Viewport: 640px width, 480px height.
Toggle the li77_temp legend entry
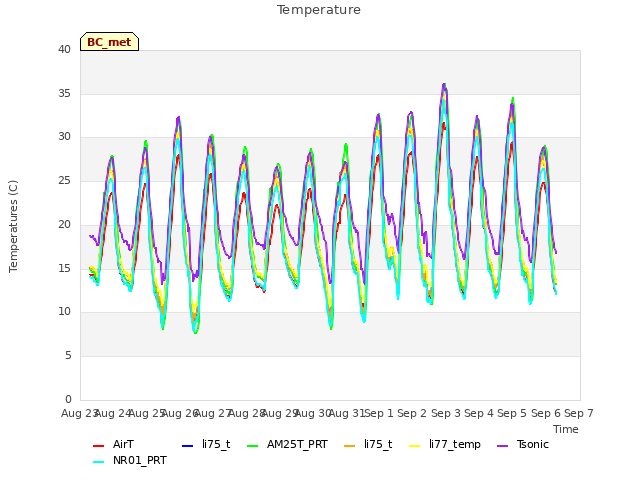click(445, 444)
